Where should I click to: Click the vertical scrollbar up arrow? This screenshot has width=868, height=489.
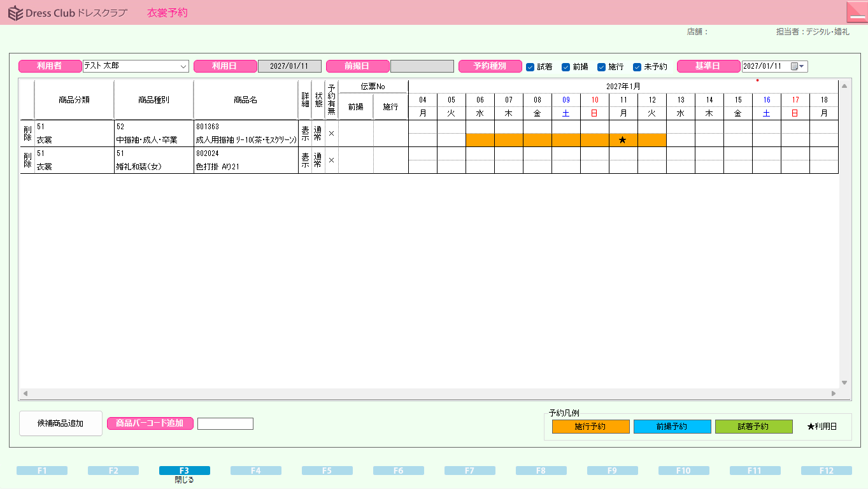click(x=845, y=85)
